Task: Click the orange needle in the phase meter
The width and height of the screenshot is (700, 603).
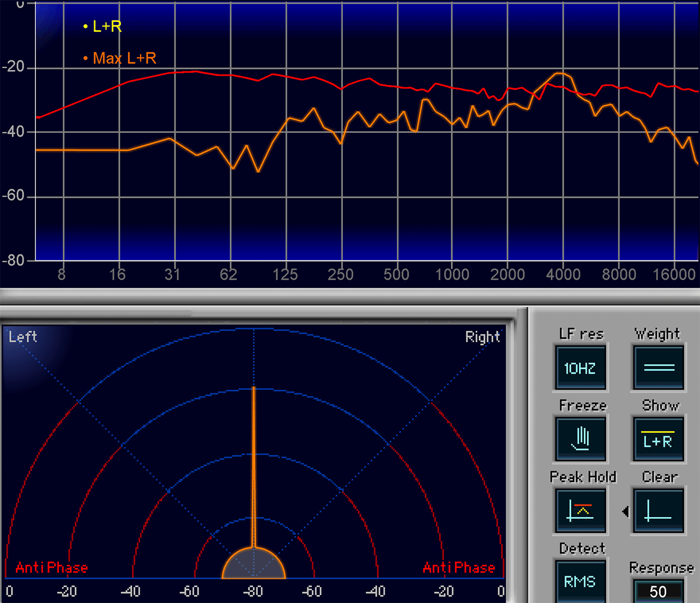Action: tap(254, 465)
